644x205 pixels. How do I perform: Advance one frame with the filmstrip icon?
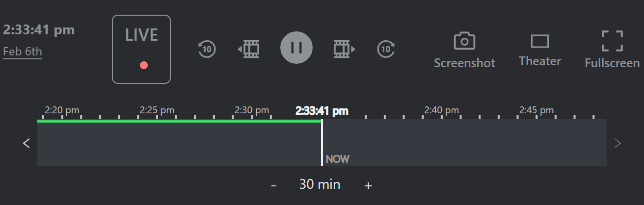(344, 49)
